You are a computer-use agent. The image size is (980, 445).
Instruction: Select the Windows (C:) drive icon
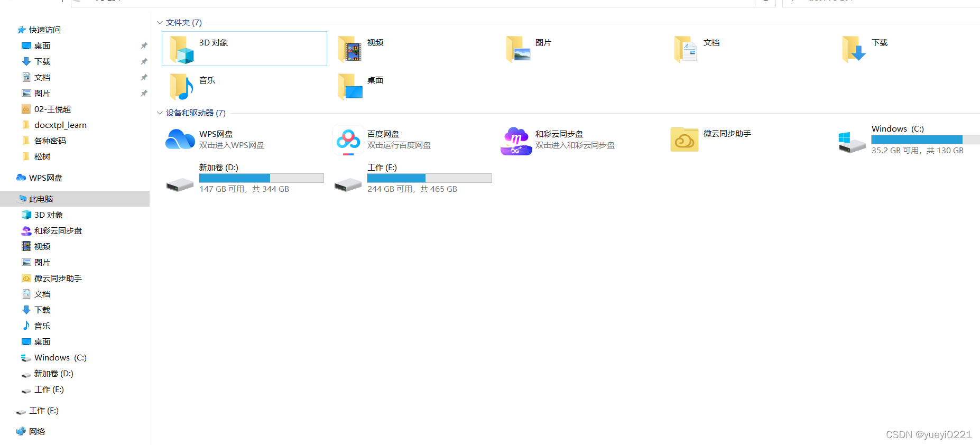pyautogui.click(x=852, y=142)
